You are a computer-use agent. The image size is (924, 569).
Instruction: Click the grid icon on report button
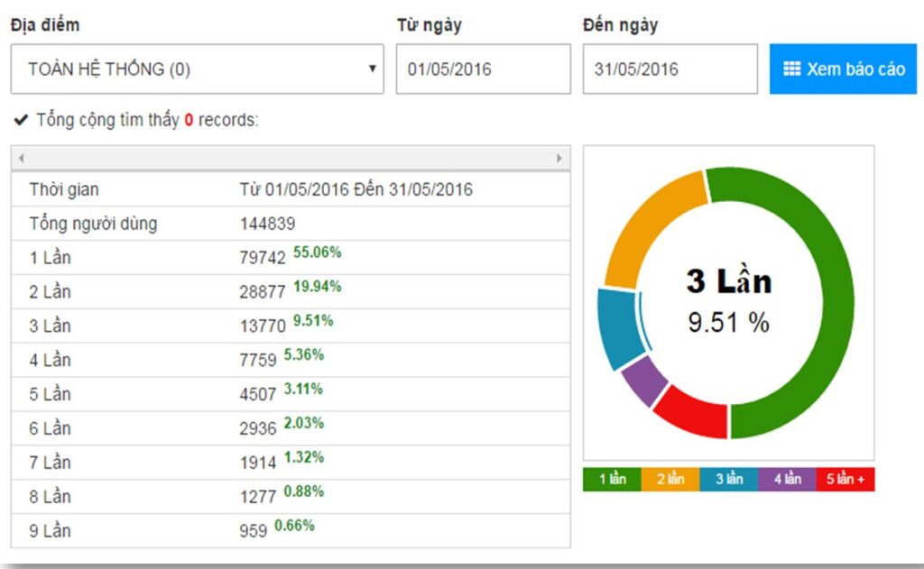pos(791,69)
